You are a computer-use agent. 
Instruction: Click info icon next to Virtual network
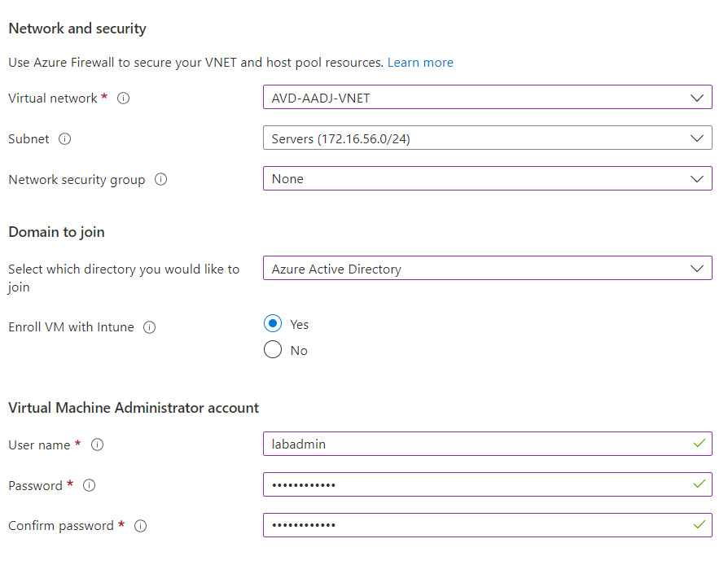click(x=124, y=99)
